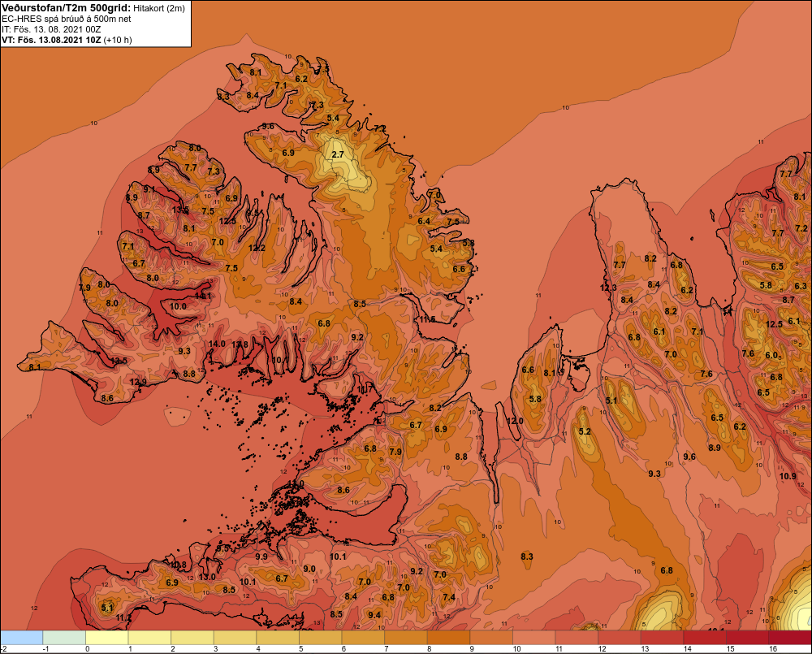Click the 12.9 temperature label
Viewport: 812px width, 654px height.
138,382
